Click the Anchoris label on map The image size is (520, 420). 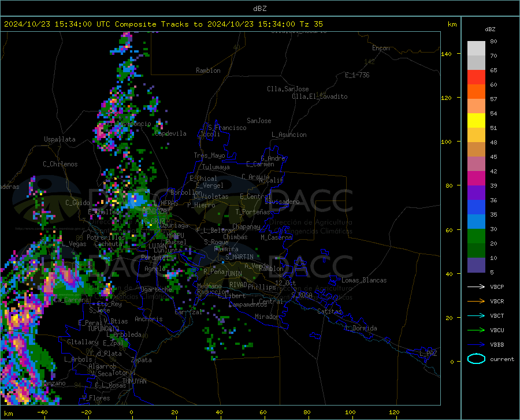tap(148, 319)
